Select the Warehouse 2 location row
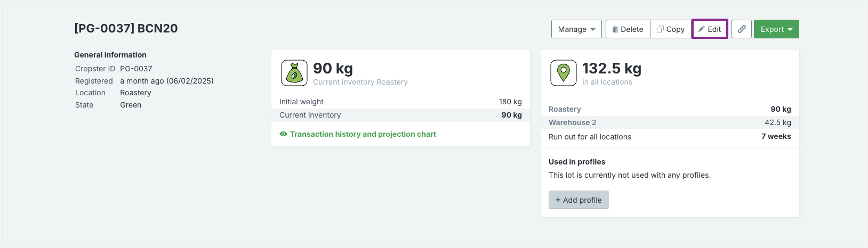Screen dimensions: 868x248 [x=670, y=122]
